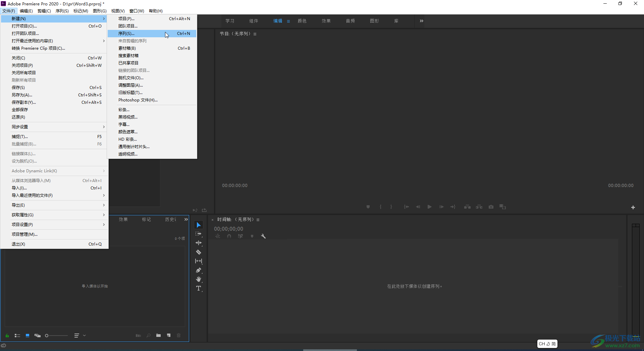Click Automate to Sequence icon
Viewport: 644px width, 351px height.
click(x=138, y=335)
